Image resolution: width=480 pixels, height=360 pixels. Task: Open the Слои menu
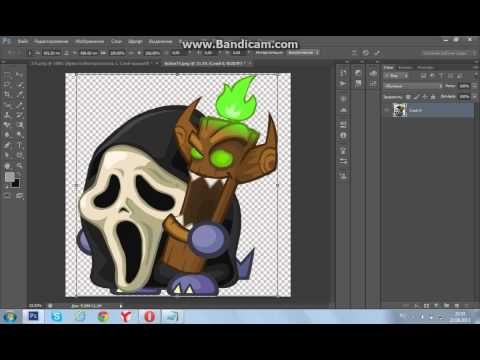point(116,41)
